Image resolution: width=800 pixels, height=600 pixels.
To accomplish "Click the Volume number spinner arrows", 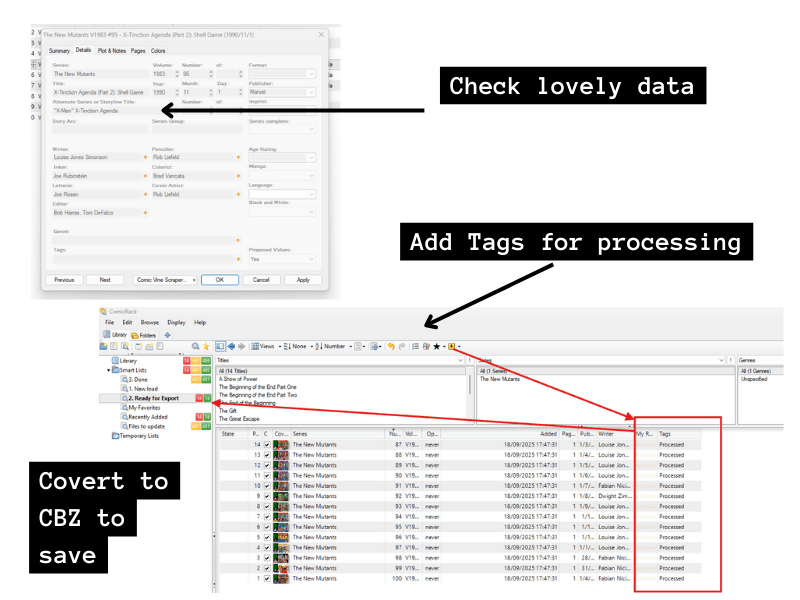I will click(x=177, y=73).
